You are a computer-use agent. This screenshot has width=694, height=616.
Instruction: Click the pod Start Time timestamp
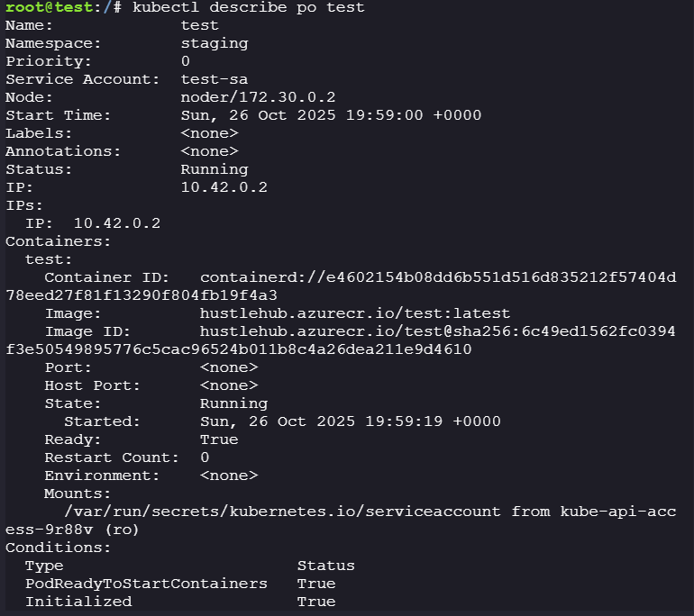coord(331,115)
